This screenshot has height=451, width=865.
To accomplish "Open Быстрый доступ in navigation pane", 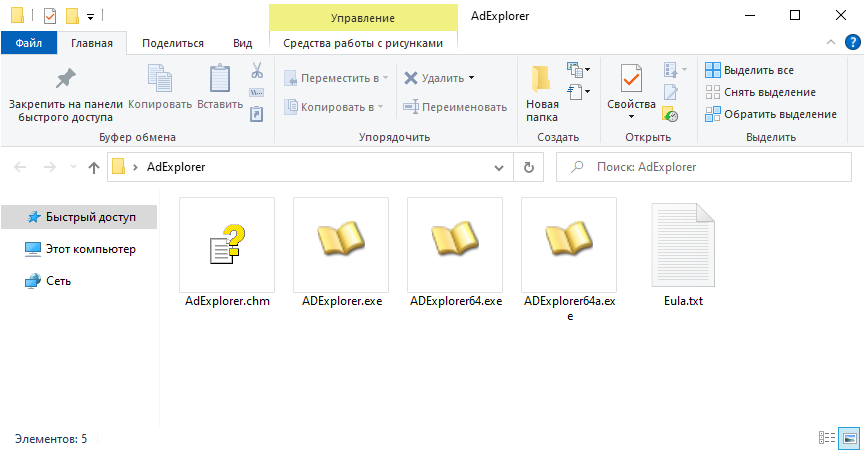I will tap(79, 217).
